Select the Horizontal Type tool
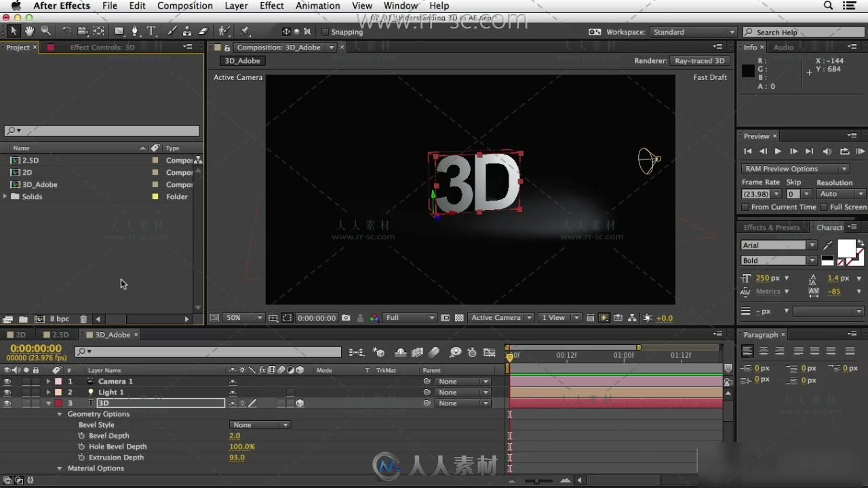 151,31
